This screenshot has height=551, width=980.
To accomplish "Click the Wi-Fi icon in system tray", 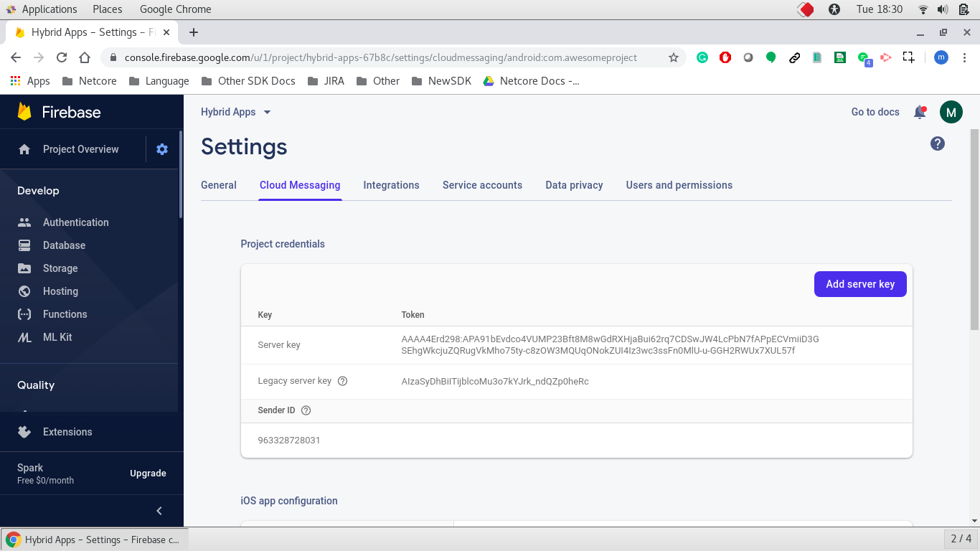I will (x=923, y=9).
